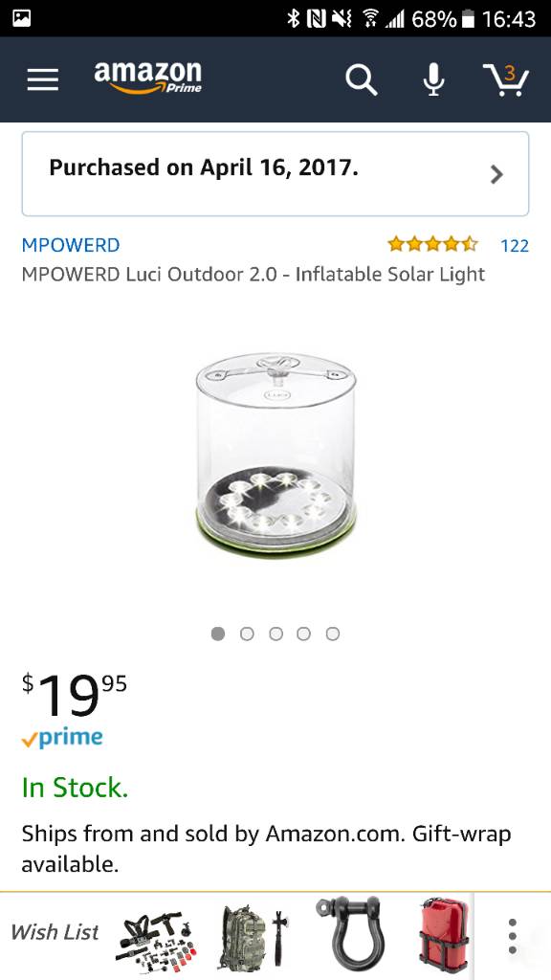Activate the voice search microphone

click(433, 80)
